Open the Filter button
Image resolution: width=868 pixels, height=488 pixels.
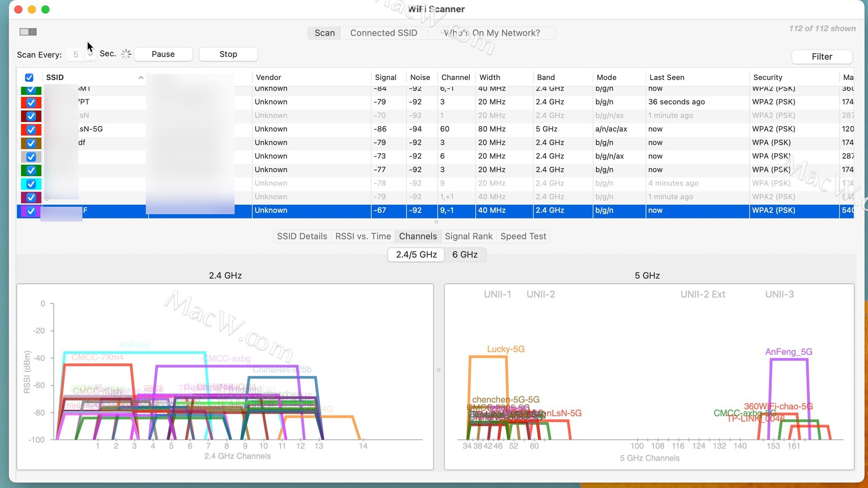(x=821, y=56)
